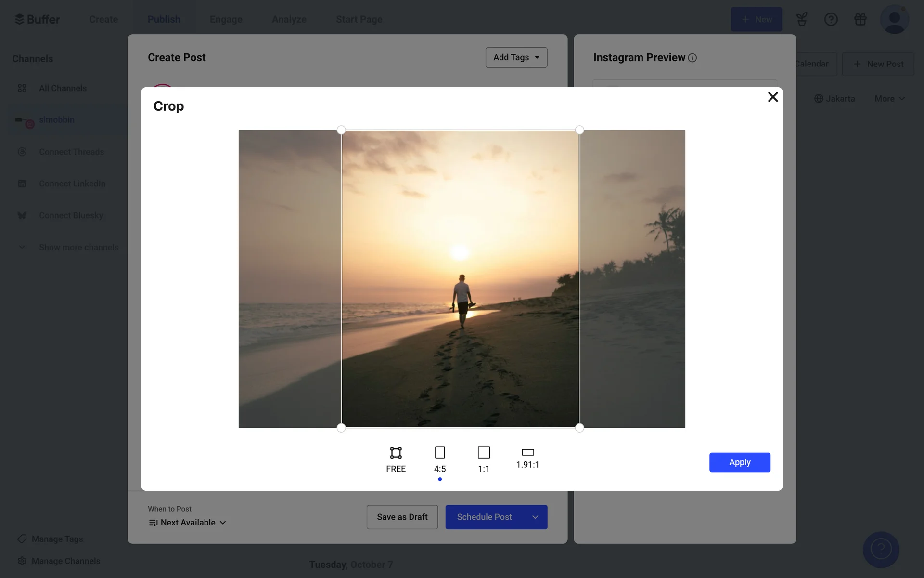Open the sprout plant icon
The width and height of the screenshot is (924, 578).
click(801, 19)
